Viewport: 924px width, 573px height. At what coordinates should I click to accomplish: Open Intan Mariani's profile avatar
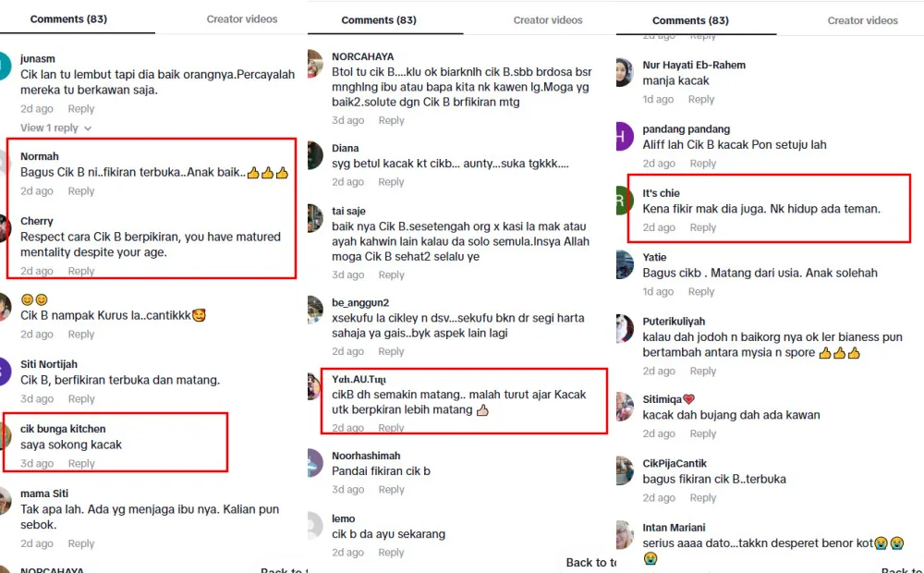[x=625, y=535]
